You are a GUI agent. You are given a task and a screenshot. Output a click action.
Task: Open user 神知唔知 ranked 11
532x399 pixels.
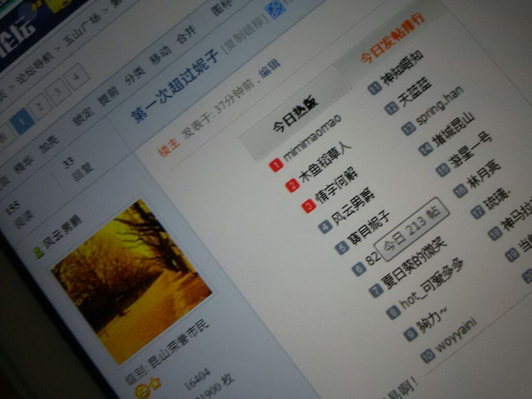403,68
